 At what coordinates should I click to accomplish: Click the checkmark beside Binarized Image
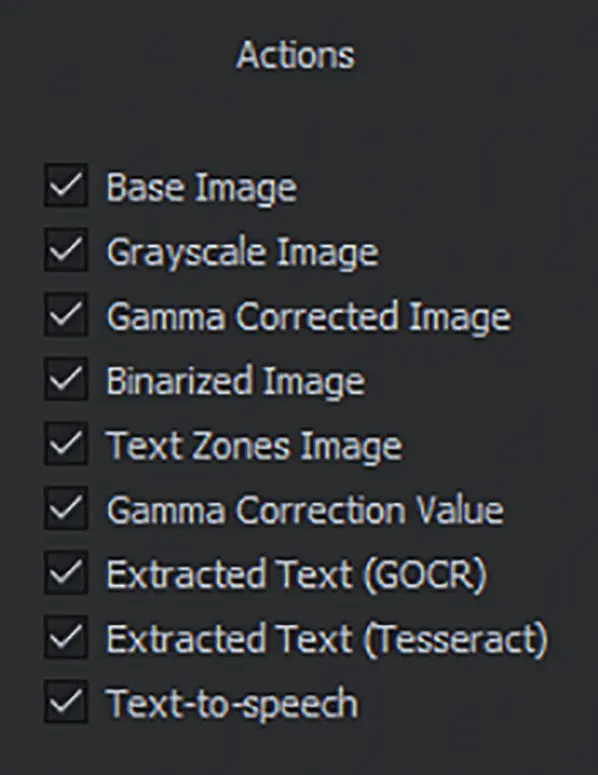point(66,379)
